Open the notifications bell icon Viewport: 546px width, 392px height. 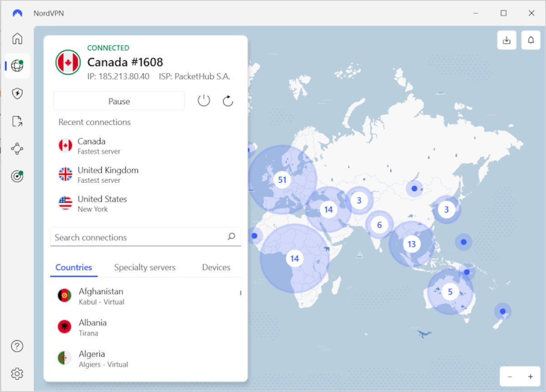coord(531,40)
